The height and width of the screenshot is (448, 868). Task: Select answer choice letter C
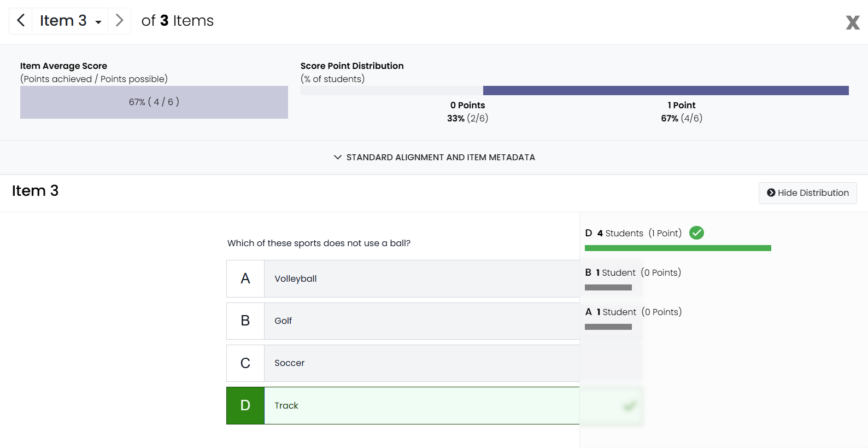(245, 363)
